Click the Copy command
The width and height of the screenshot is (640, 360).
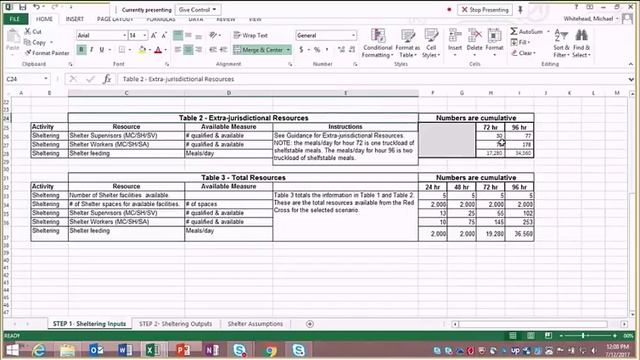tap(35, 42)
